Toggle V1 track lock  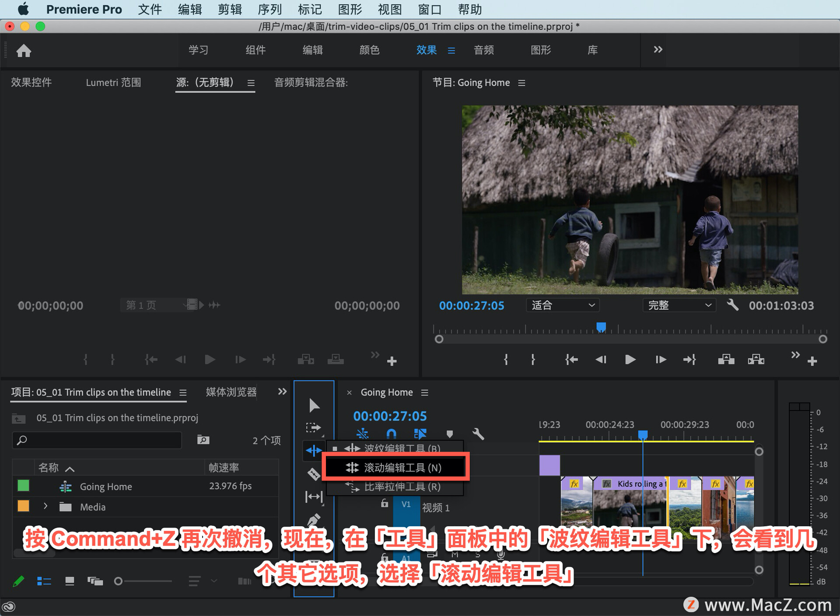tap(384, 503)
